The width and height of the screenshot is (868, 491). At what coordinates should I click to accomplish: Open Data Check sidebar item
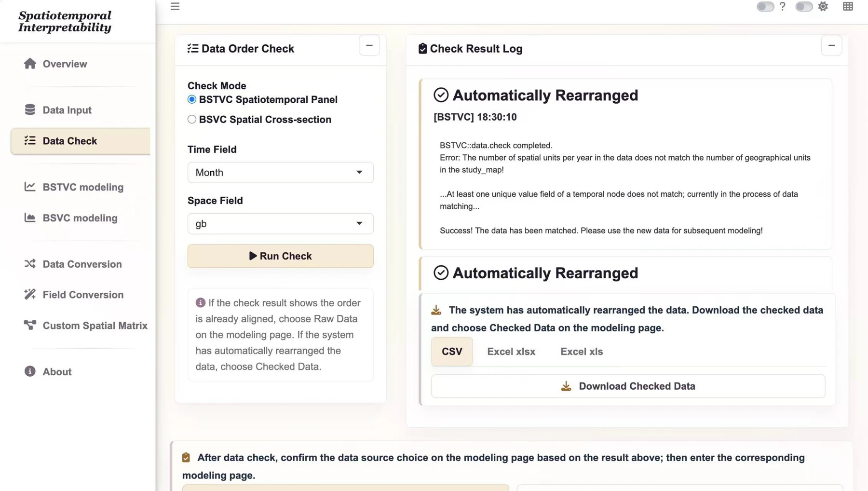click(80, 141)
